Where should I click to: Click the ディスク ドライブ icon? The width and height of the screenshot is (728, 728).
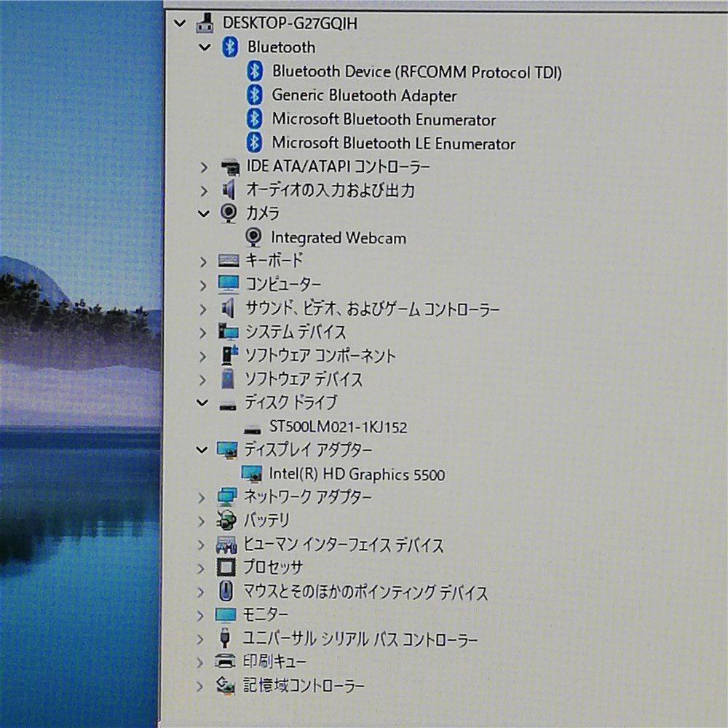227,405
